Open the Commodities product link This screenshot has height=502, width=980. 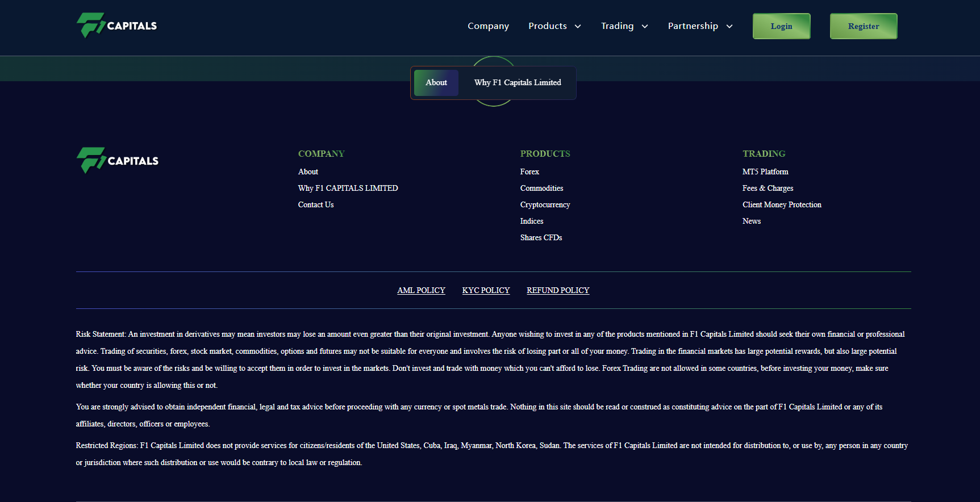point(542,188)
